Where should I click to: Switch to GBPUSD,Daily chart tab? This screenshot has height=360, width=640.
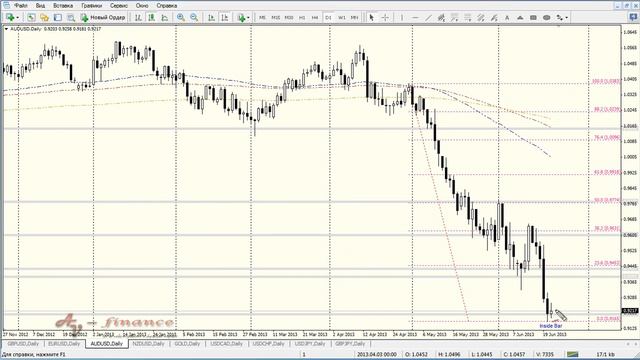[x=23, y=344]
